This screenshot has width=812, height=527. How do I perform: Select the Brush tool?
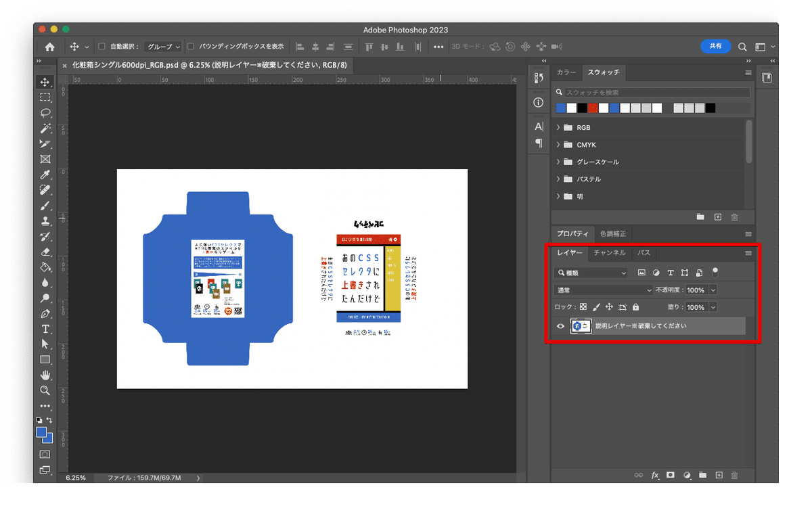pyautogui.click(x=45, y=206)
